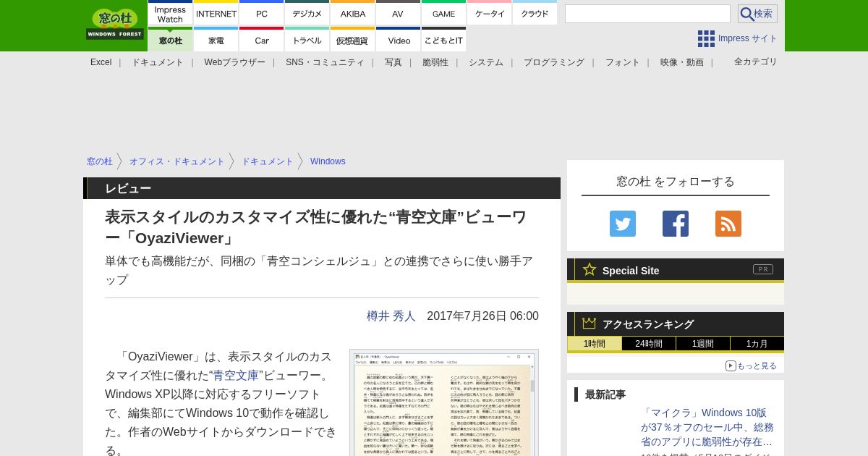
Task: Open author 樽井 秀人 link
Action: click(x=391, y=316)
